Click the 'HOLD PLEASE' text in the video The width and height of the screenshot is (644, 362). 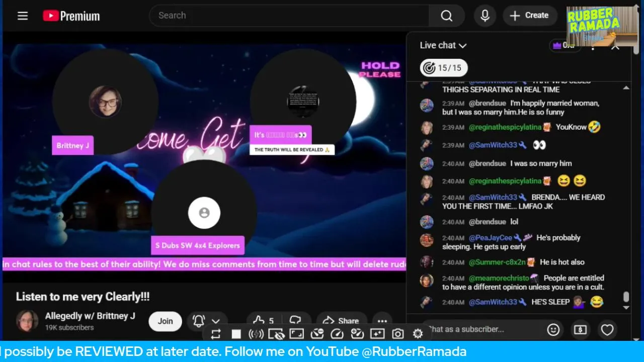click(380, 69)
